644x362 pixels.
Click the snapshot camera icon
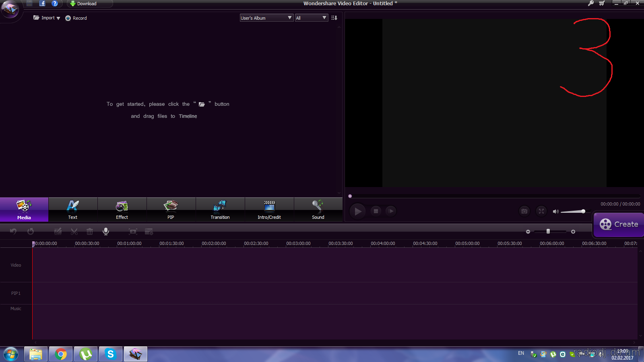[x=524, y=211]
